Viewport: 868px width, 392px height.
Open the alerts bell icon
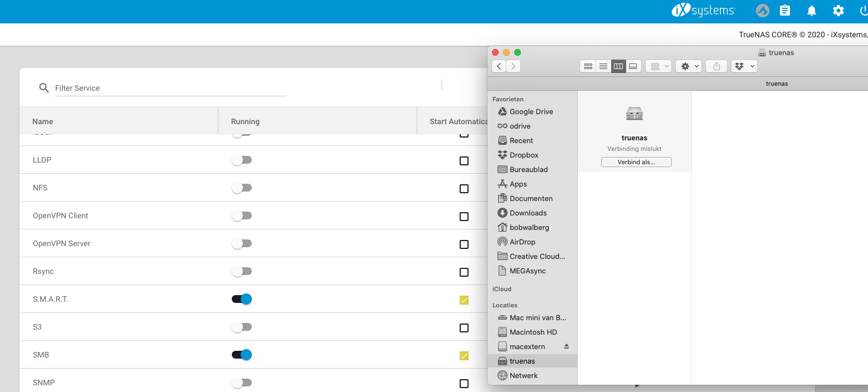[x=812, y=11]
